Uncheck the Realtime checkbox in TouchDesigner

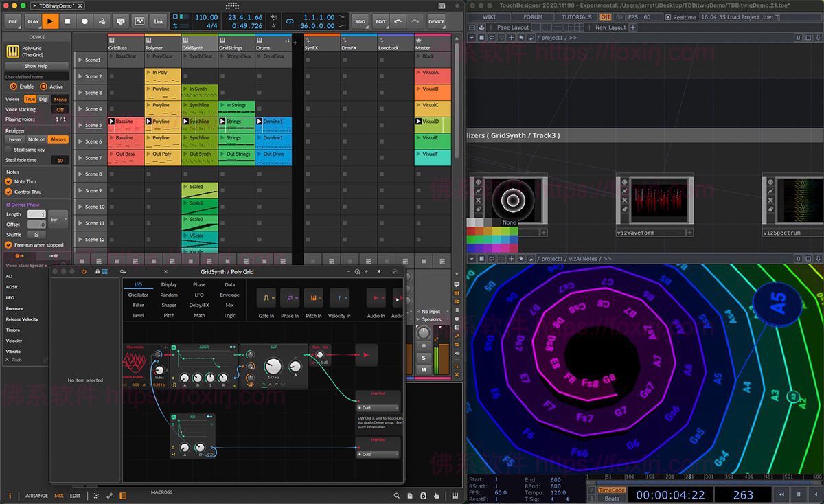(x=668, y=17)
